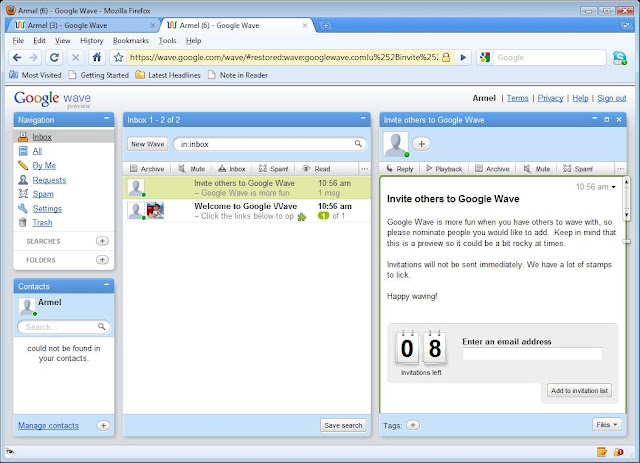Minimize the Inbox panel
Image resolution: width=640 pixels, height=463 pixels.
click(363, 119)
